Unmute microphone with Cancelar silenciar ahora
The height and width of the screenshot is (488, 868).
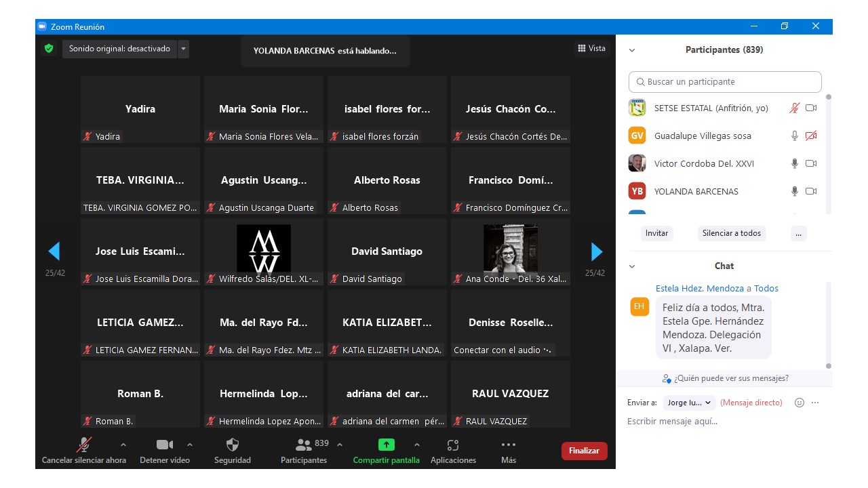coord(84,451)
